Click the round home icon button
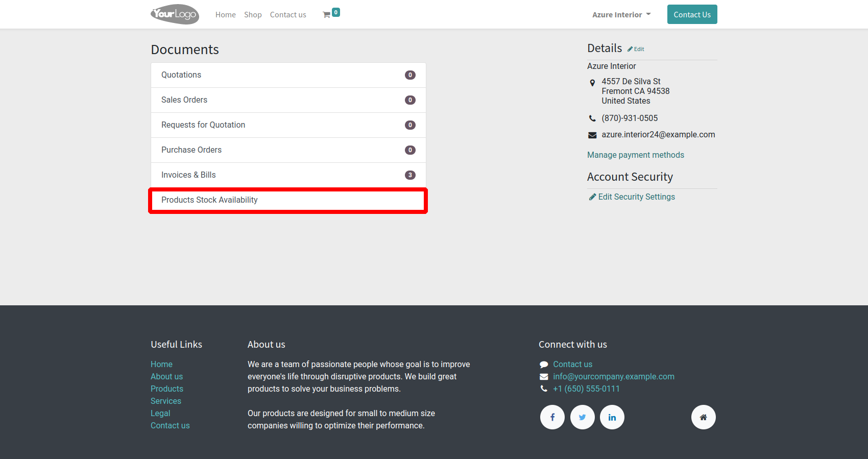The width and height of the screenshot is (868, 459). click(703, 417)
